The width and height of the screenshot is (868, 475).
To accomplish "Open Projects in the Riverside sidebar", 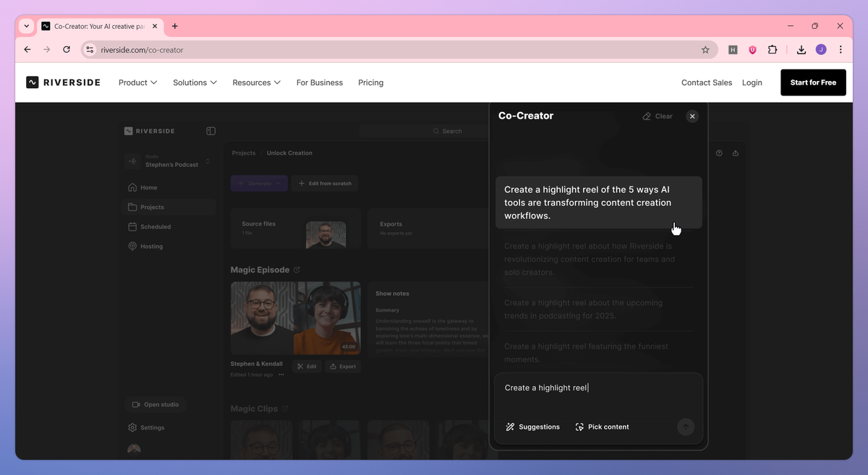I will 169,207.
